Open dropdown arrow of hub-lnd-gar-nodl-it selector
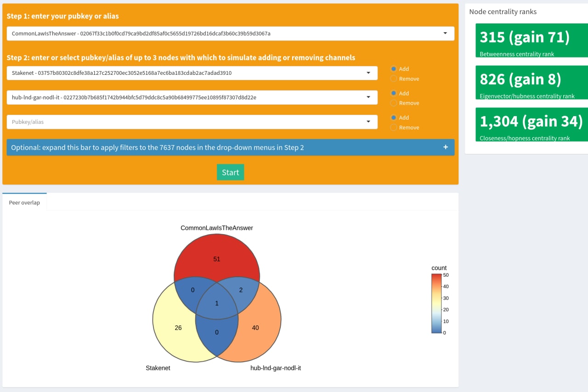The height and width of the screenshot is (392, 588). tap(368, 97)
